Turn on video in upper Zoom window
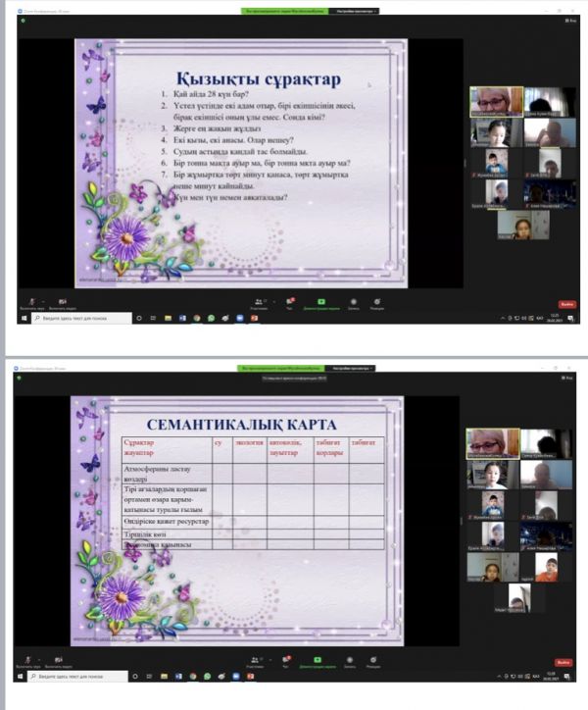The width and height of the screenshot is (588, 710). pos(61,302)
